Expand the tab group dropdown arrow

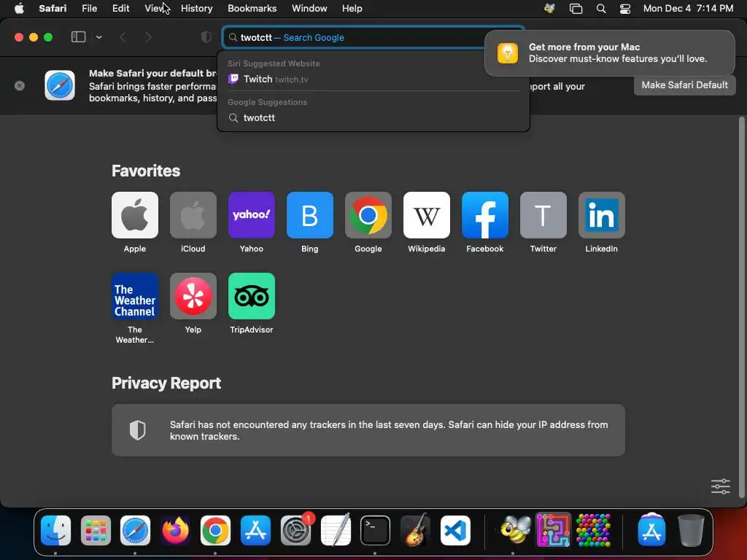pyautogui.click(x=98, y=37)
